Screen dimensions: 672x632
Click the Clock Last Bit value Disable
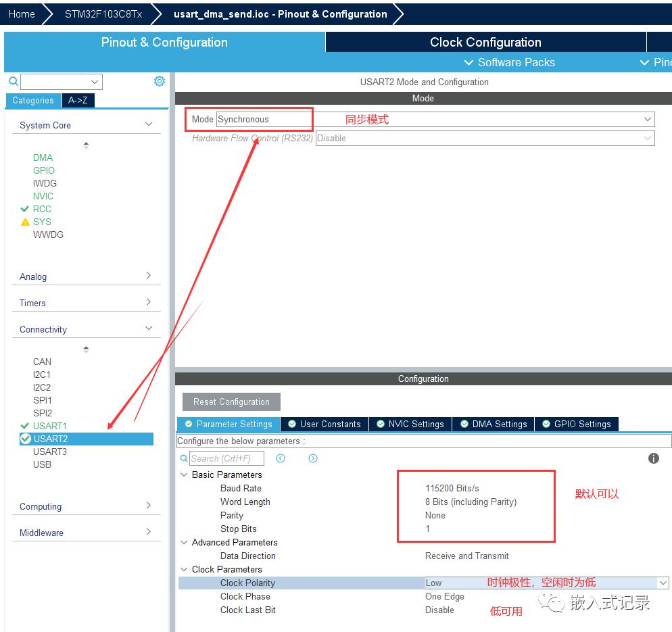(439, 610)
